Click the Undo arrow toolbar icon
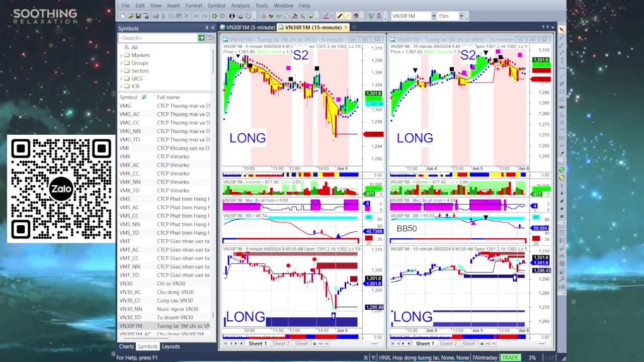 pyautogui.click(x=197, y=16)
